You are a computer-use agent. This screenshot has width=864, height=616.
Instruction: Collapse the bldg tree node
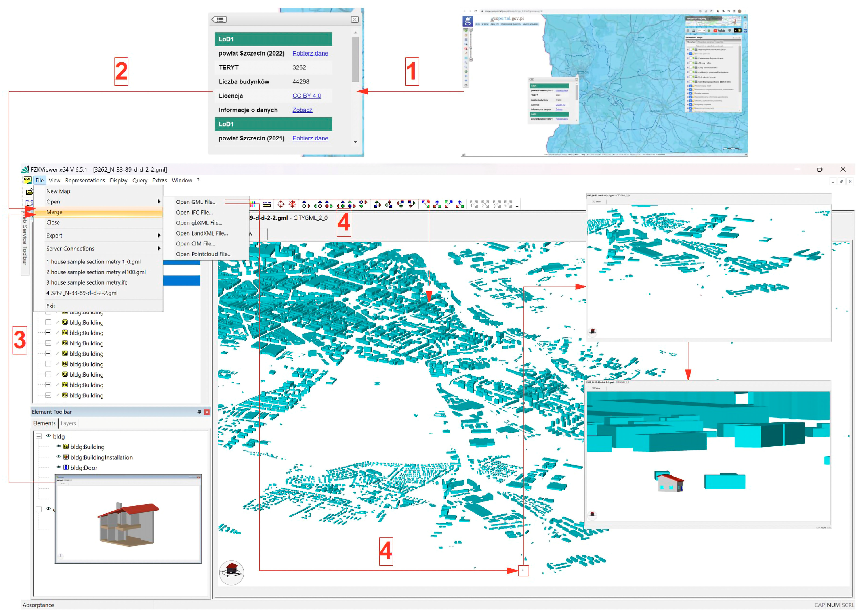pos(39,436)
